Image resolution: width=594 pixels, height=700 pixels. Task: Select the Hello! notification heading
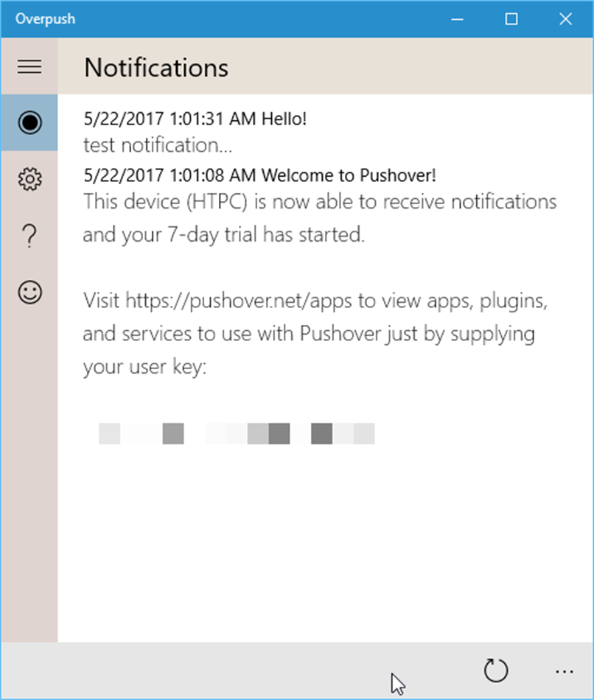pyautogui.click(x=195, y=119)
